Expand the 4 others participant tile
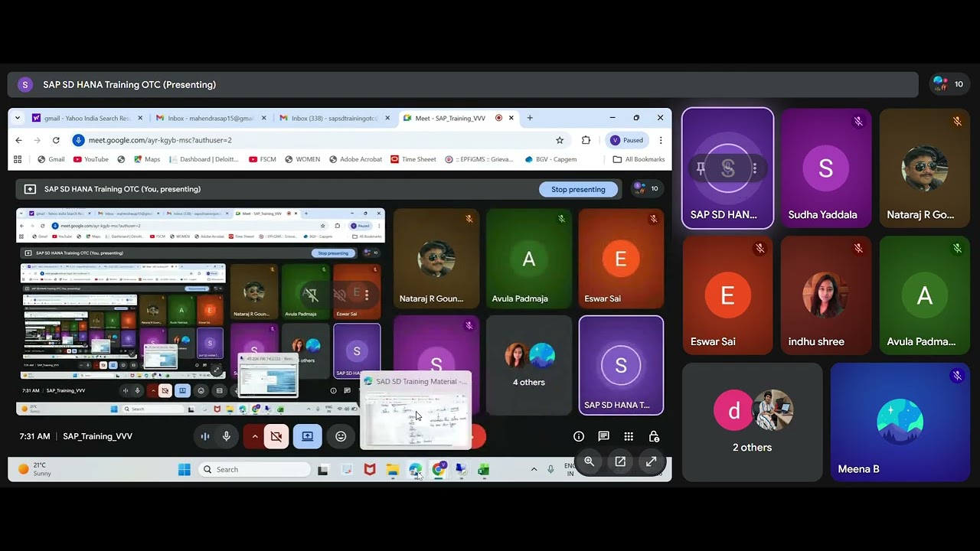Screen dimensions: 980x551 529,365
